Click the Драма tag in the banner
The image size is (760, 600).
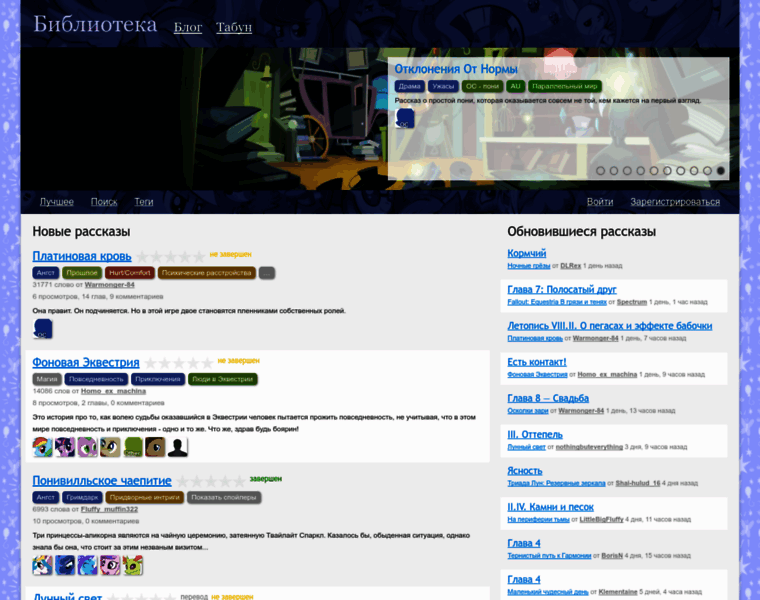(410, 86)
